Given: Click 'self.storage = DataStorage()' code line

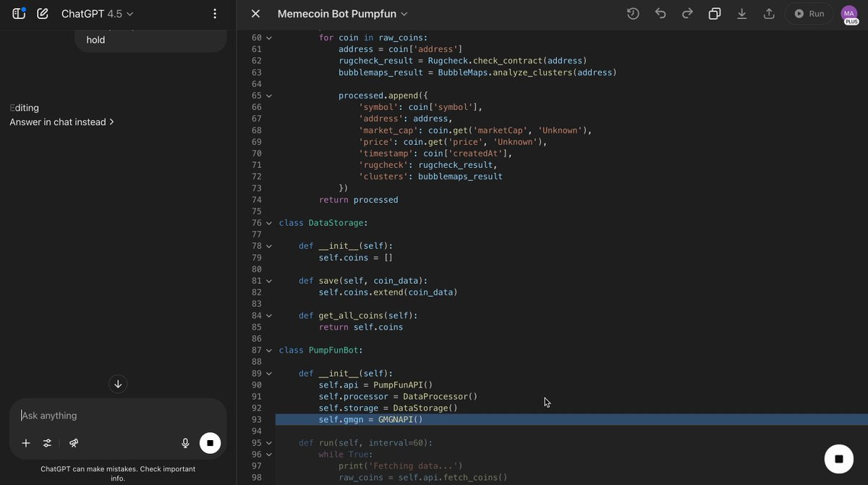Looking at the screenshot, I should point(388,408).
